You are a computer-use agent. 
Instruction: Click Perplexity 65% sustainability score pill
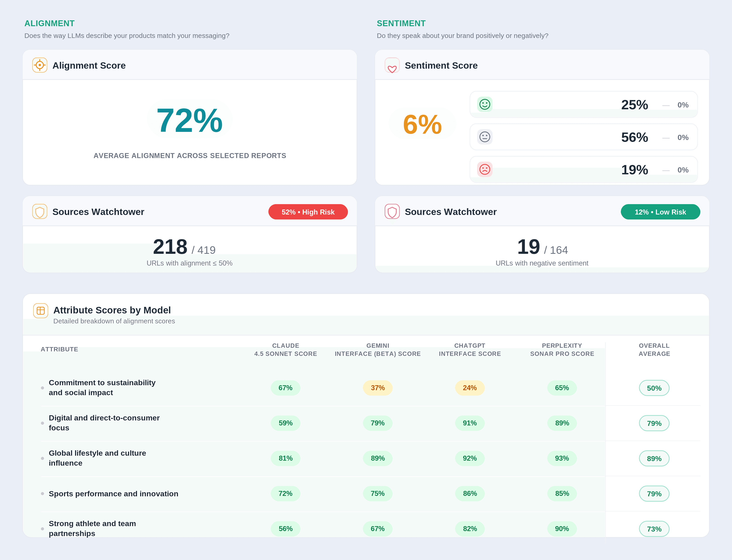point(562,388)
